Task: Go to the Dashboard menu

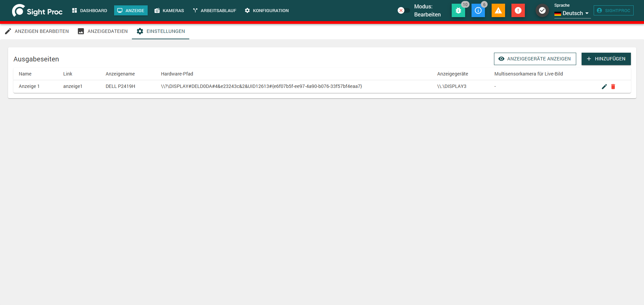Action: [90, 10]
